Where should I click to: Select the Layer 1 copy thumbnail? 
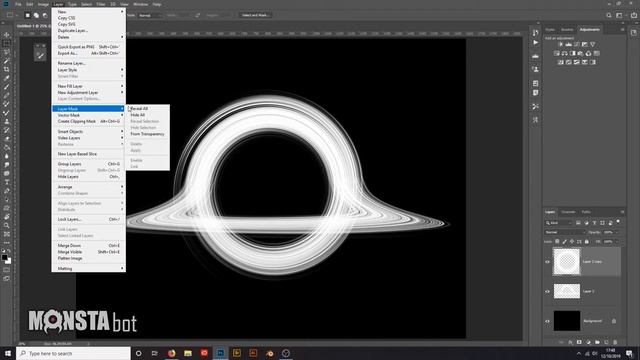pyautogui.click(x=567, y=262)
